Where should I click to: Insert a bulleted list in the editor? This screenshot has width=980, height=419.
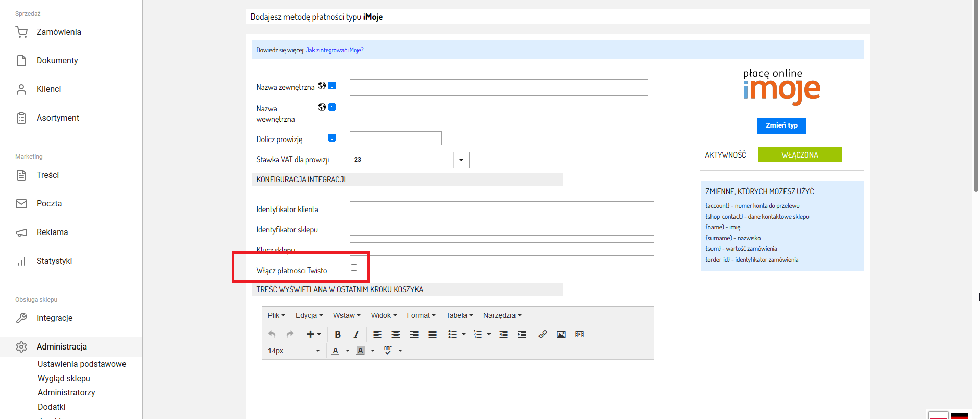pyautogui.click(x=452, y=334)
